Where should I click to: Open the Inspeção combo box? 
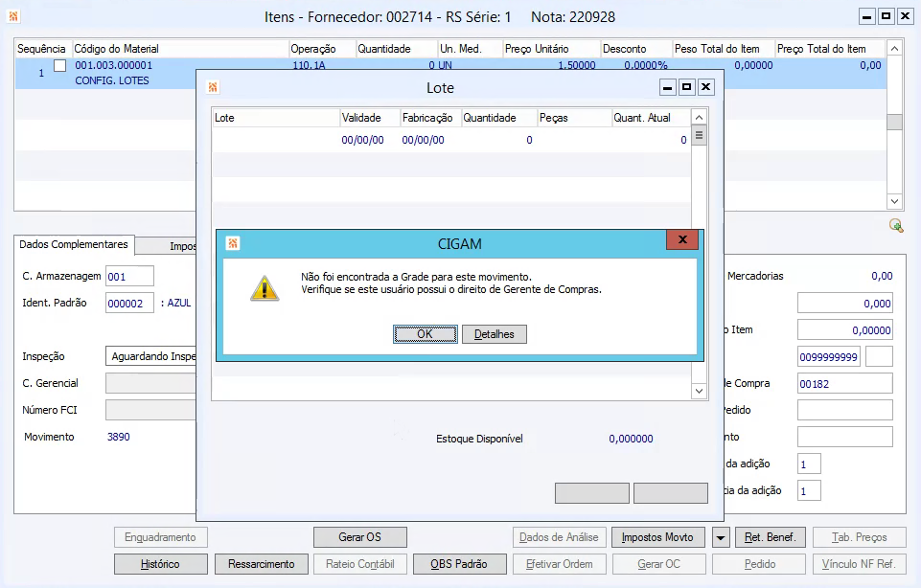(x=151, y=356)
